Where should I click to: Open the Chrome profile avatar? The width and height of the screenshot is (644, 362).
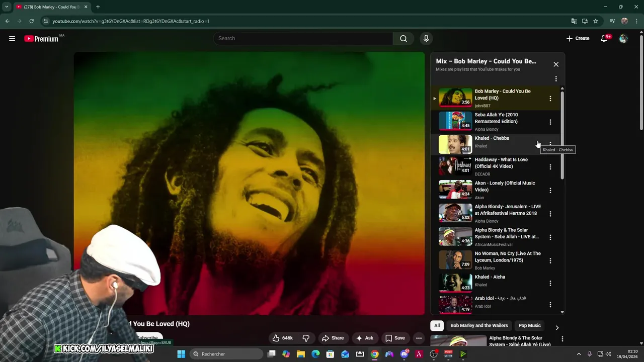[624, 21]
